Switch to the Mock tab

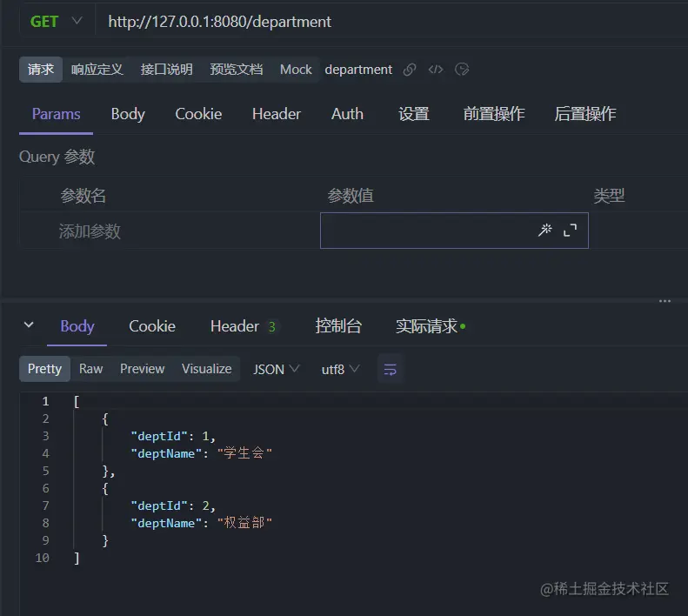coord(296,70)
